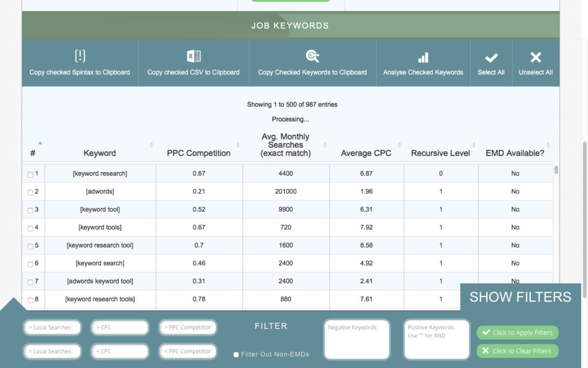Click the Copy checked CSV Excel icon
This screenshot has width=588, height=368.
pyautogui.click(x=194, y=56)
